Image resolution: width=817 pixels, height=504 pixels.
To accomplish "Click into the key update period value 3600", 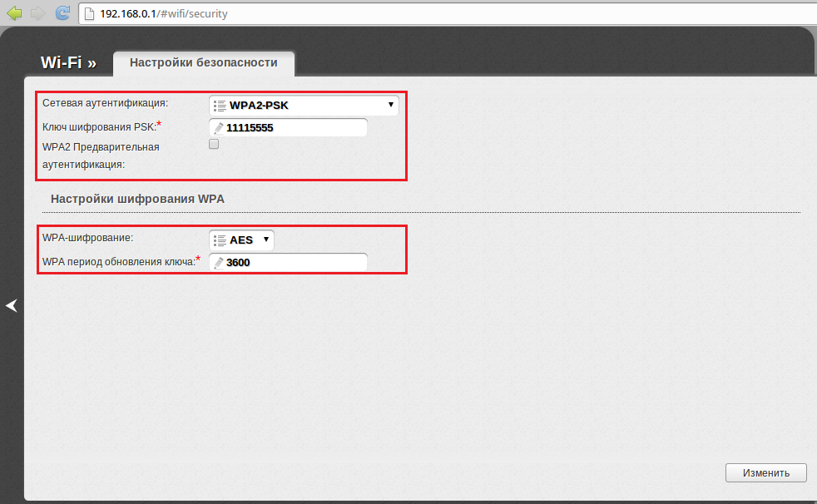I will [x=238, y=263].
